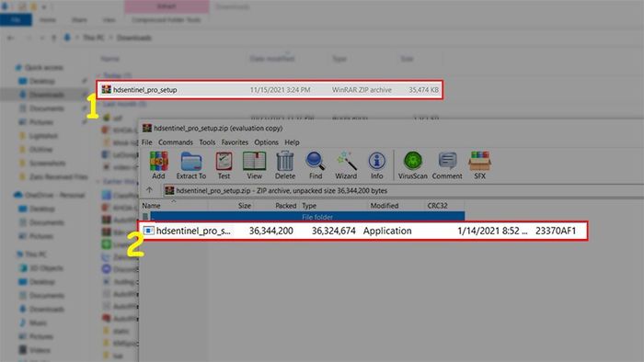Click the WinRAR archive path address field
Image resolution: width=644 pixels, height=362 pixels.
coord(403,190)
